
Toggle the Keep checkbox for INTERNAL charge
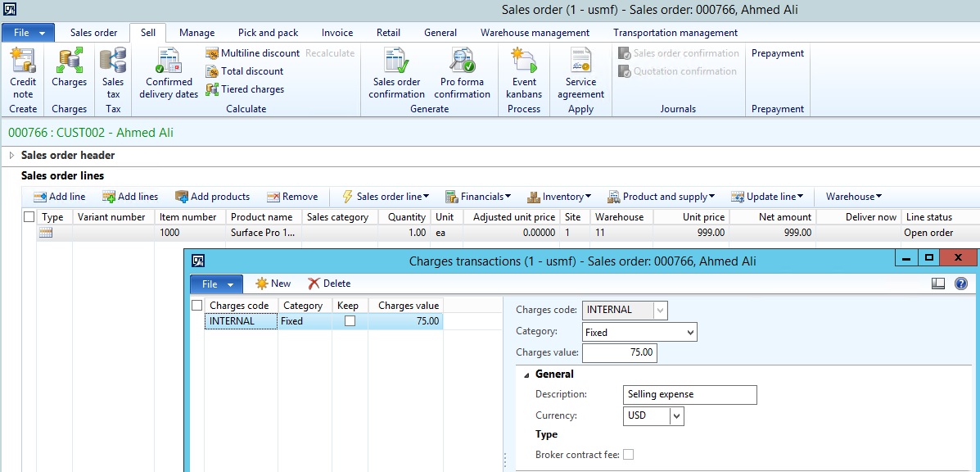pyautogui.click(x=350, y=321)
